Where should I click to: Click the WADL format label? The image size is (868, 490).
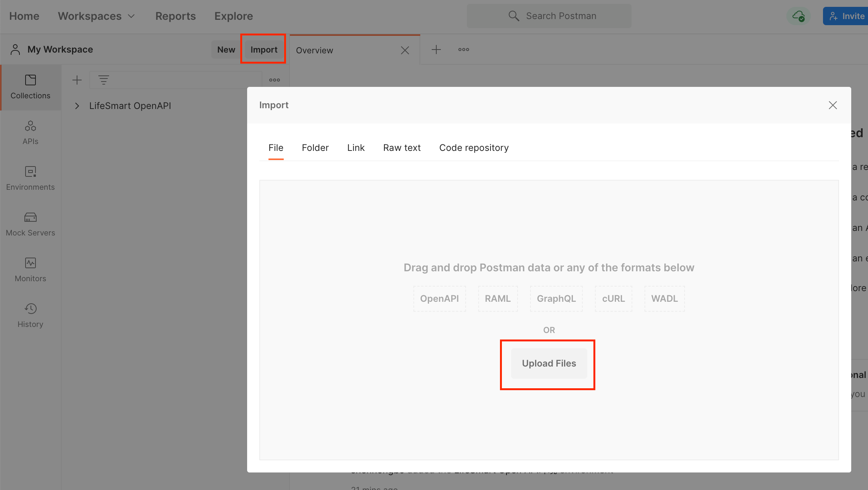665,299
